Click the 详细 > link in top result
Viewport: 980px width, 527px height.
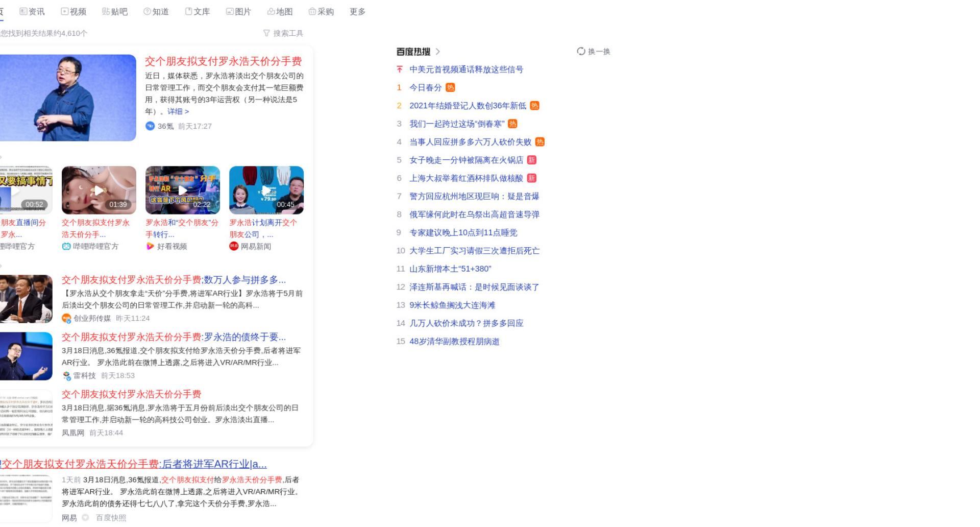[178, 111]
